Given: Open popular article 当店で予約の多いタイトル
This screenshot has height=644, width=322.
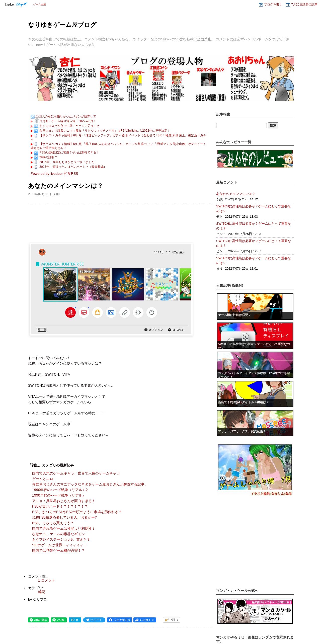Looking at the screenshot, I should tap(255, 394).
